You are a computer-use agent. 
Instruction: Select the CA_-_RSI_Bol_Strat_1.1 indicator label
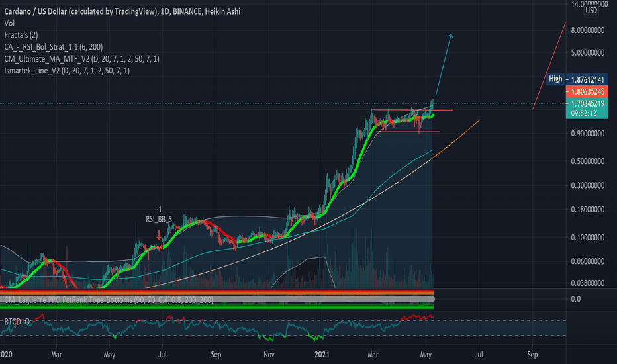53,47
